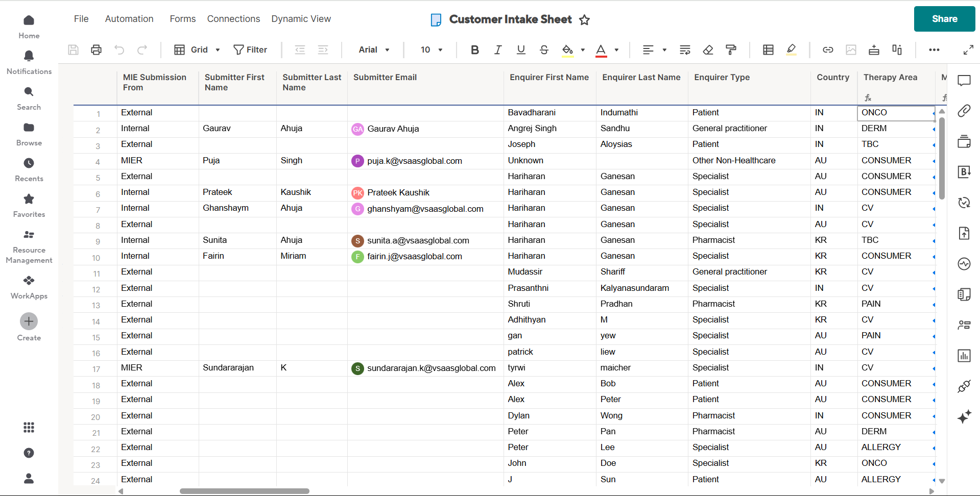The width and height of the screenshot is (980, 496).
Task: Open the Conversations comment panel
Action: 964,80
